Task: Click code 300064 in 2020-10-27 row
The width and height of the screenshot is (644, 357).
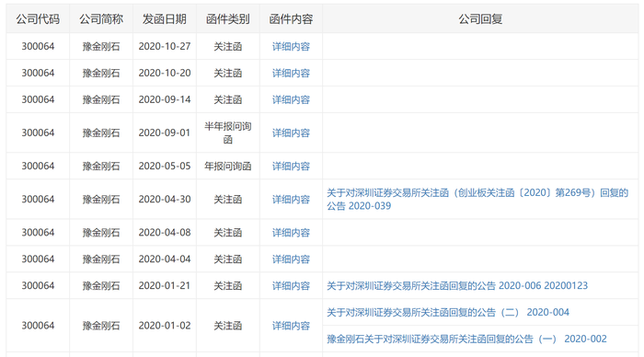Action: [x=38, y=46]
